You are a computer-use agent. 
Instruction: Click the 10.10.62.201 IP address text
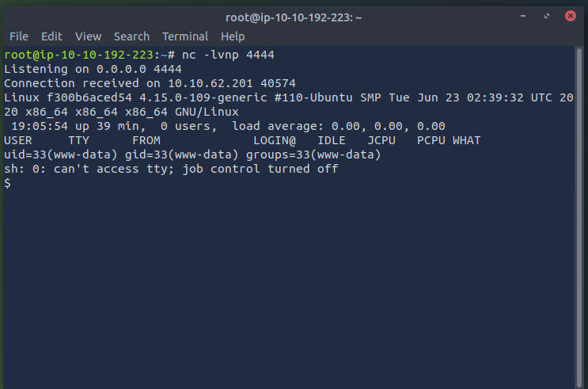(x=210, y=83)
